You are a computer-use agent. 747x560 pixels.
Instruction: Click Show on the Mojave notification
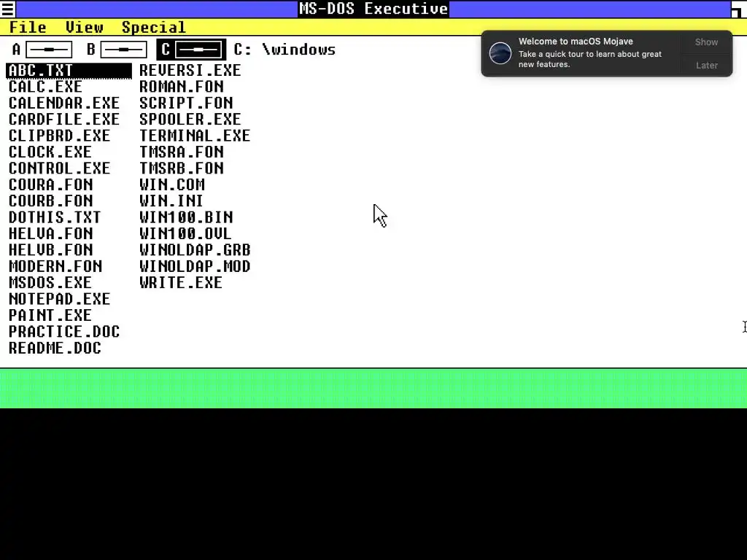click(706, 42)
